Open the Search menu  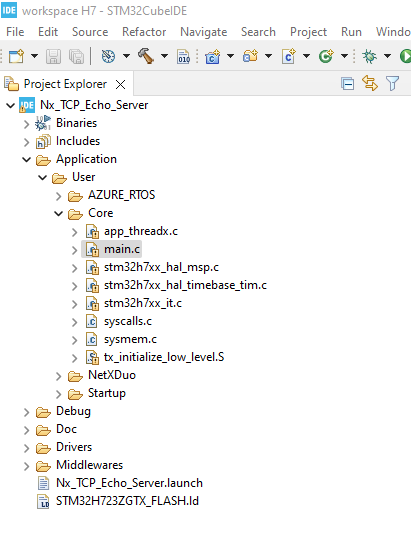(x=258, y=32)
